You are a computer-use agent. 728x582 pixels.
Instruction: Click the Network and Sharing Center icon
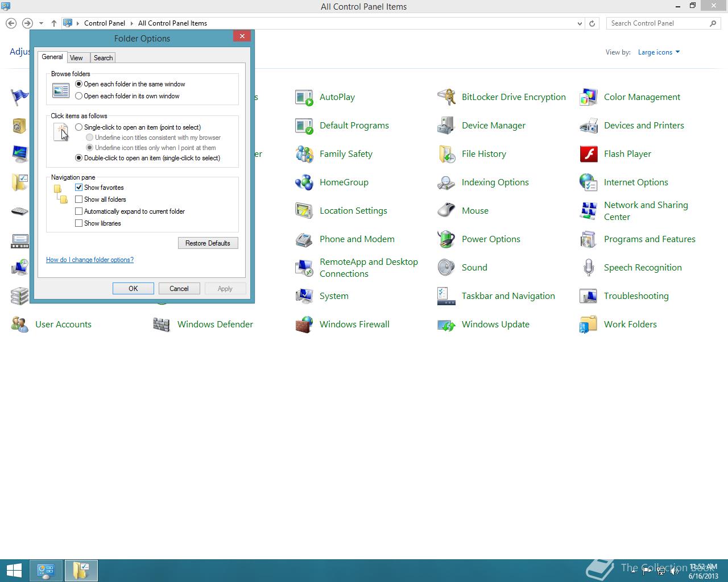pos(589,211)
